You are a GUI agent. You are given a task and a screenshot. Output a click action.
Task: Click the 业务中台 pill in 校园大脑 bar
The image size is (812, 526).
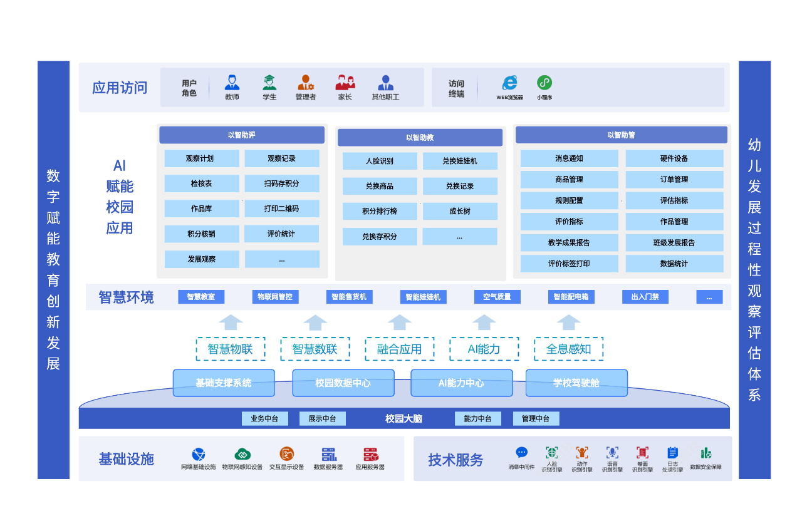265,418
